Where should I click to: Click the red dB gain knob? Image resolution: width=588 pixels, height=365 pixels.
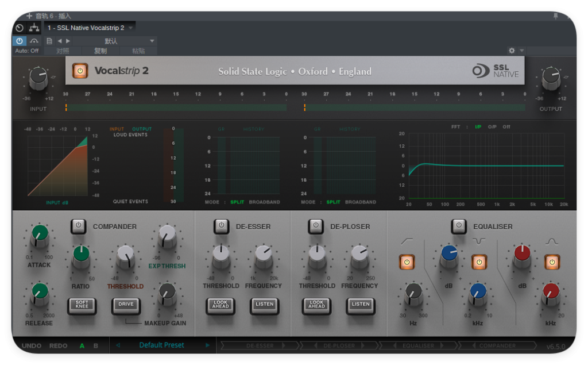point(521,256)
